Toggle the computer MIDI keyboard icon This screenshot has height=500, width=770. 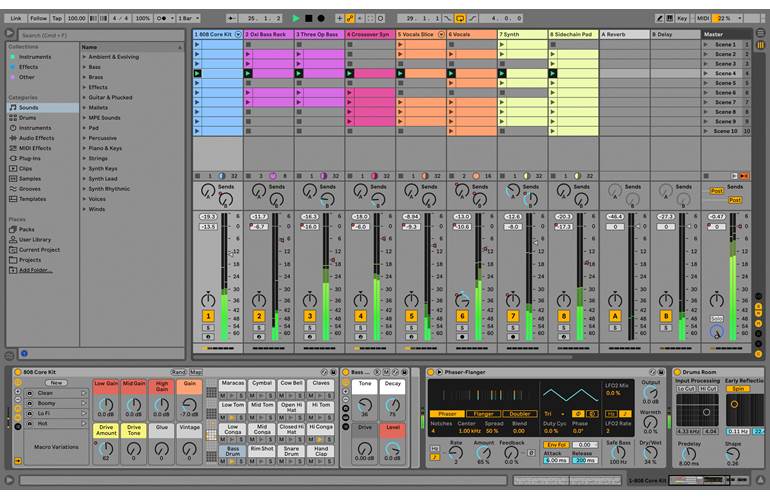[x=669, y=18]
